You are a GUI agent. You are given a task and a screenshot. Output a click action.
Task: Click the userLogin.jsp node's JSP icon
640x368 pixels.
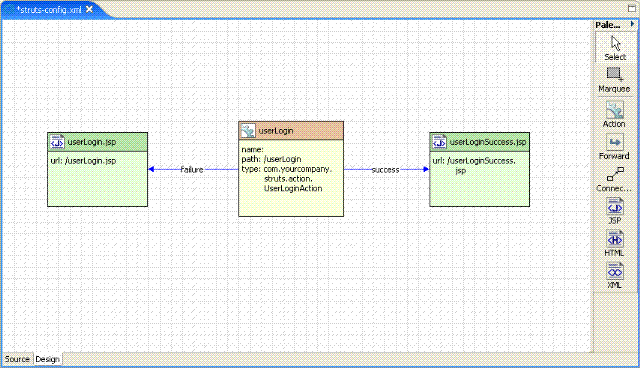point(57,142)
